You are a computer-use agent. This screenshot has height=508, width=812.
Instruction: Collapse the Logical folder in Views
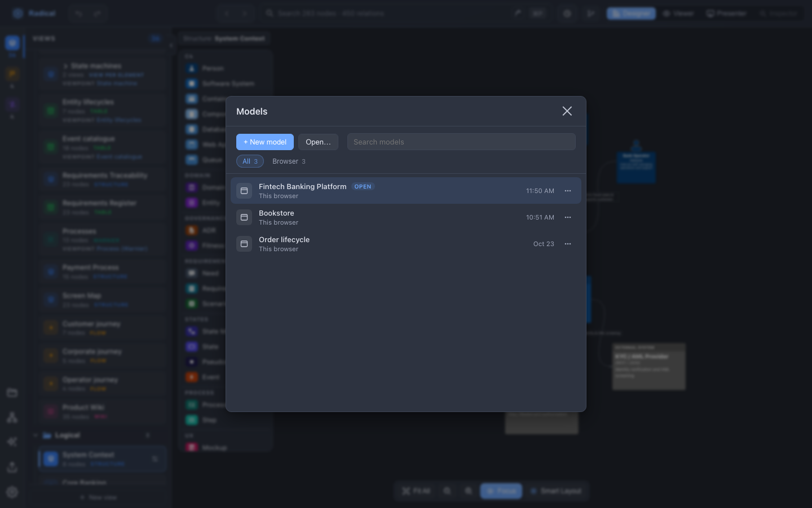(36, 435)
